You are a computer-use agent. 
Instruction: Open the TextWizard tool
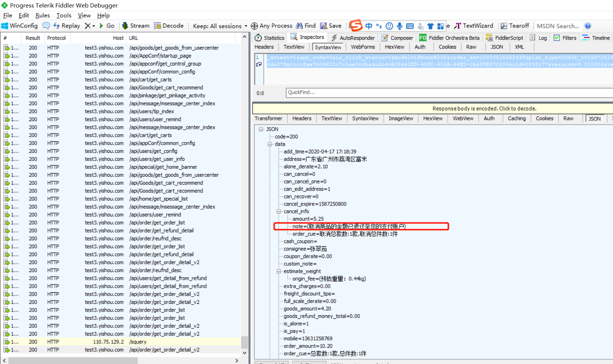(474, 26)
